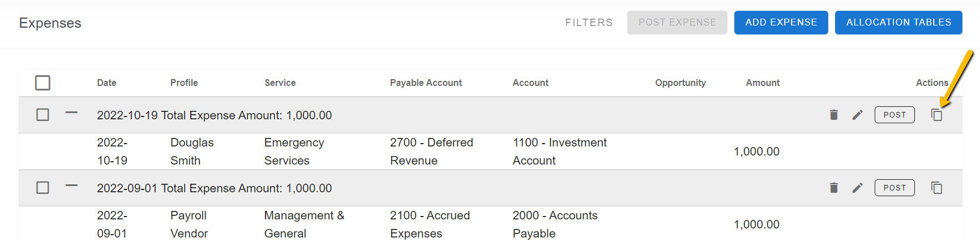Click Management & General service cell
The image size is (980, 242).
304,224
